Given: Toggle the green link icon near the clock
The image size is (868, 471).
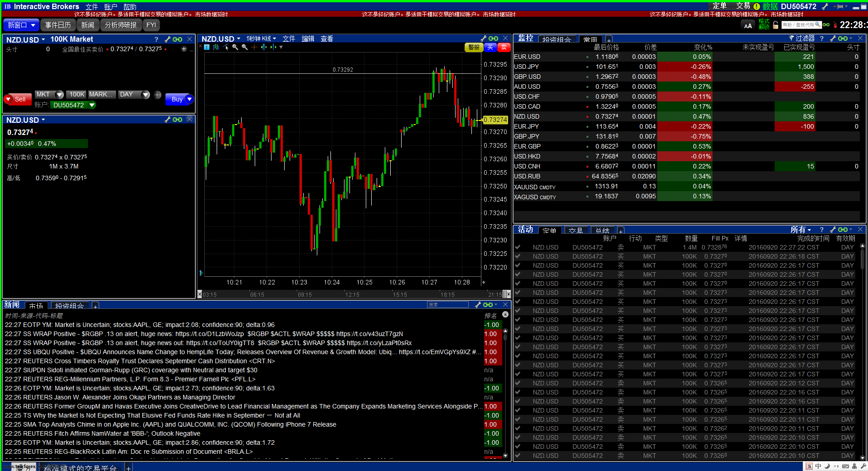Looking at the screenshot, I should tap(826, 25).
